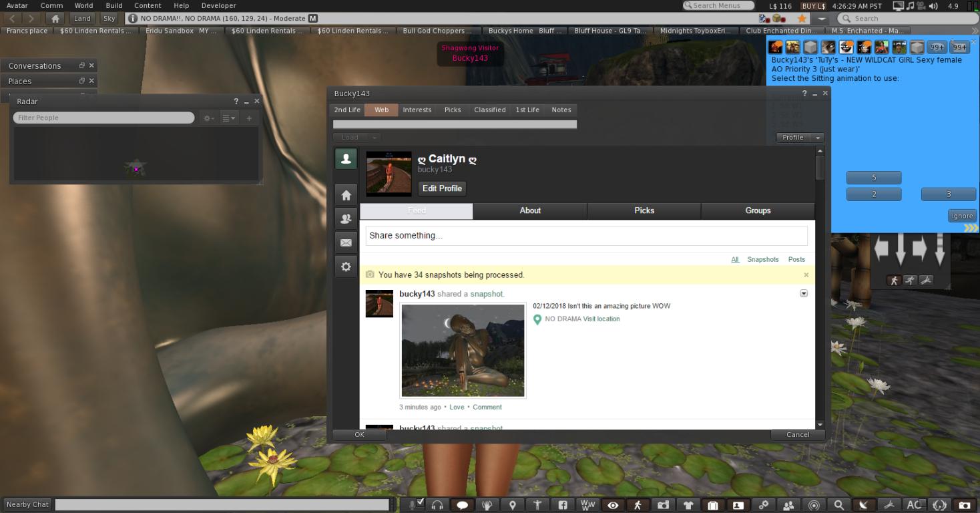
Task: Expand the snapshot post options arrow
Action: [804, 293]
